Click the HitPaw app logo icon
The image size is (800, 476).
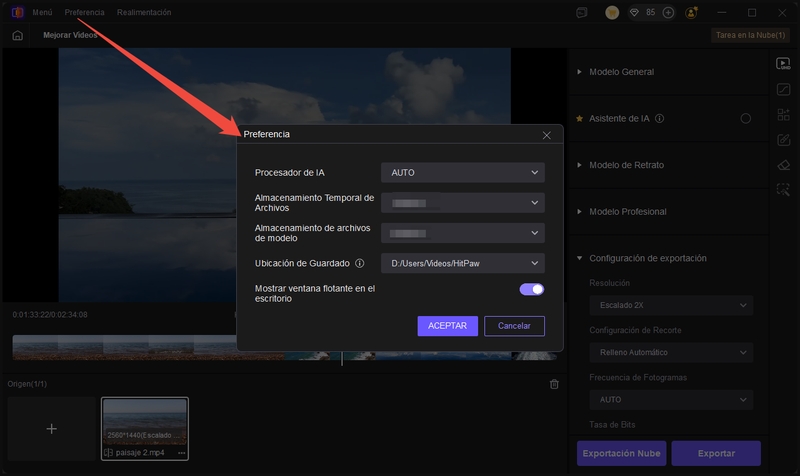17,12
